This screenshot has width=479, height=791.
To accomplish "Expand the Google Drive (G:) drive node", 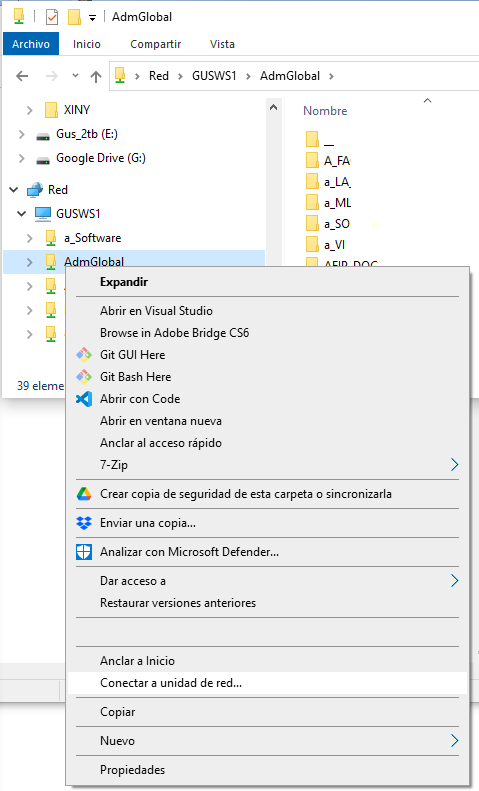I will click(x=21, y=158).
